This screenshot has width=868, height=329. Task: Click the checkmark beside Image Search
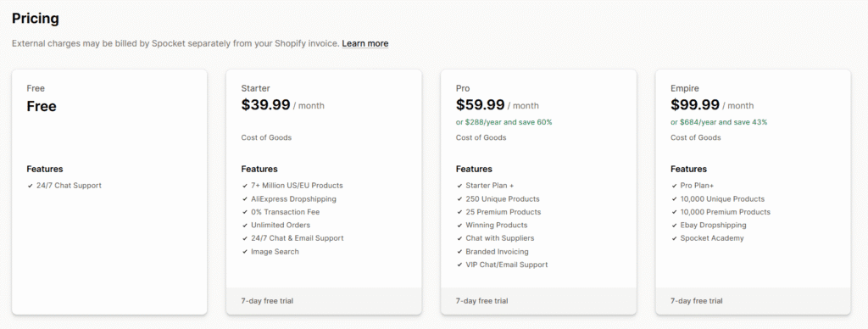tap(245, 252)
